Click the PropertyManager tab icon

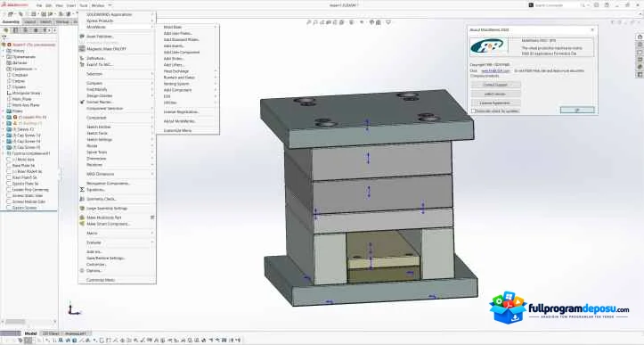point(16,30)
